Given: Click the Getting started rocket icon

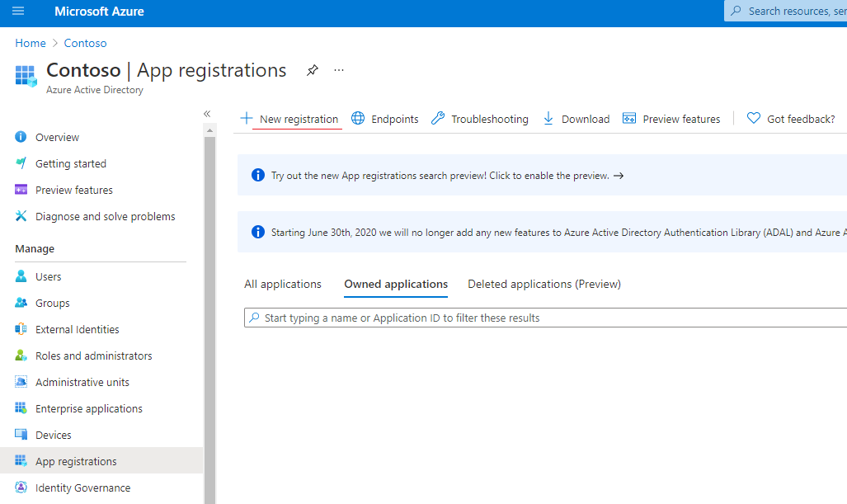Looking at the screenshot, I should [x=21, y=163].
